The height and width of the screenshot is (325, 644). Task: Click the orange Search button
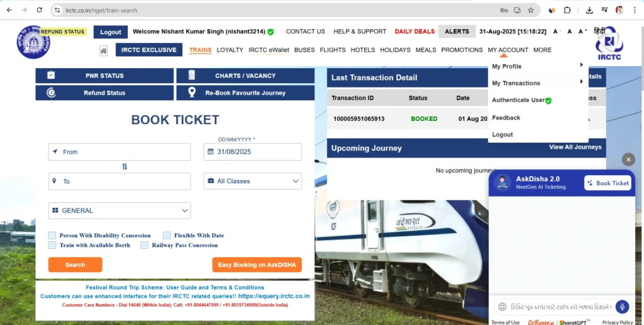[x=75, y=265]
